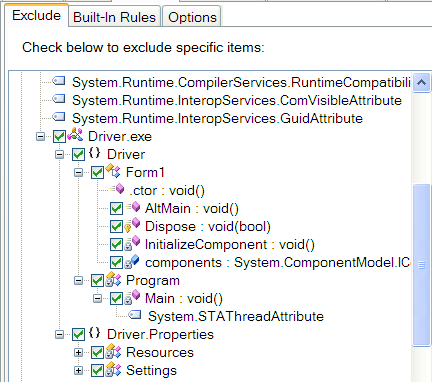Open the Options tab

pyautogui.click(x=192, y=17)
